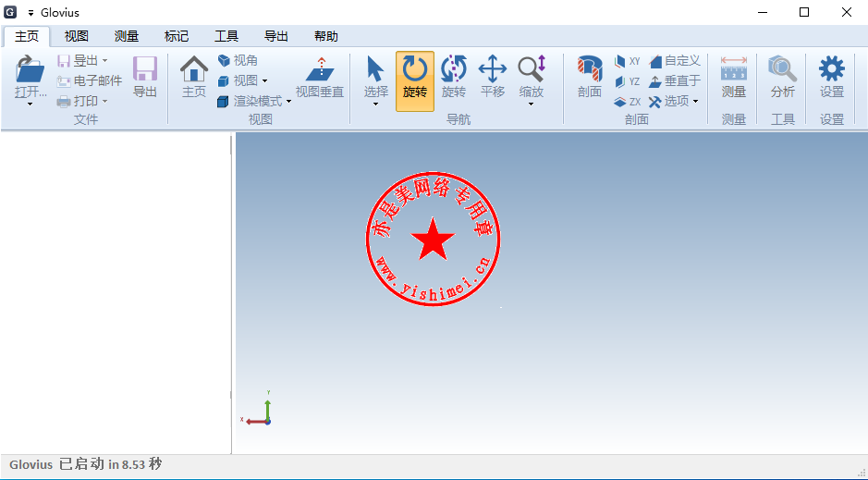
Task: Expand the 缩放 dropdown arrow
Action: click(x=531, y=105)
